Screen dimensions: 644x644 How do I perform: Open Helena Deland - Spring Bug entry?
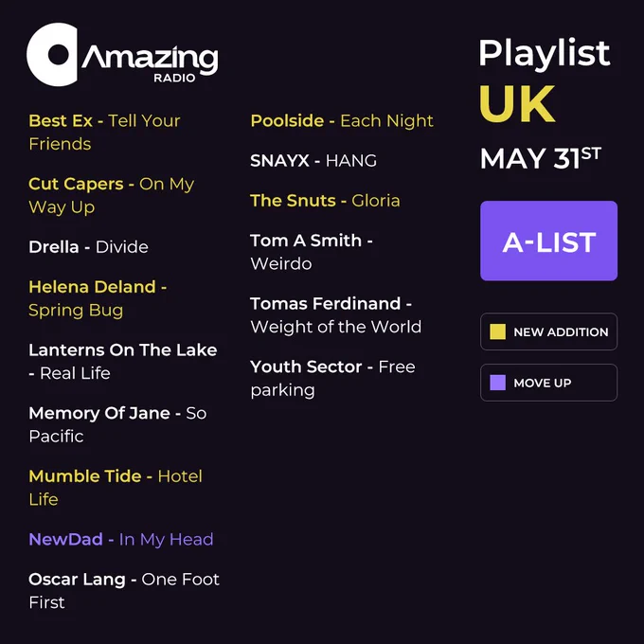click(98, 298)
